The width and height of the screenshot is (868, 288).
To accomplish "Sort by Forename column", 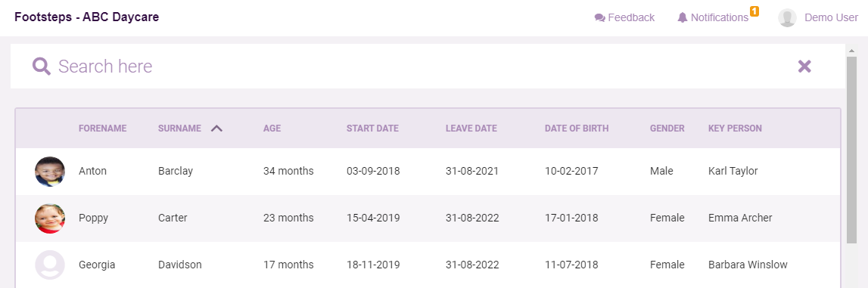I will 102,129.
